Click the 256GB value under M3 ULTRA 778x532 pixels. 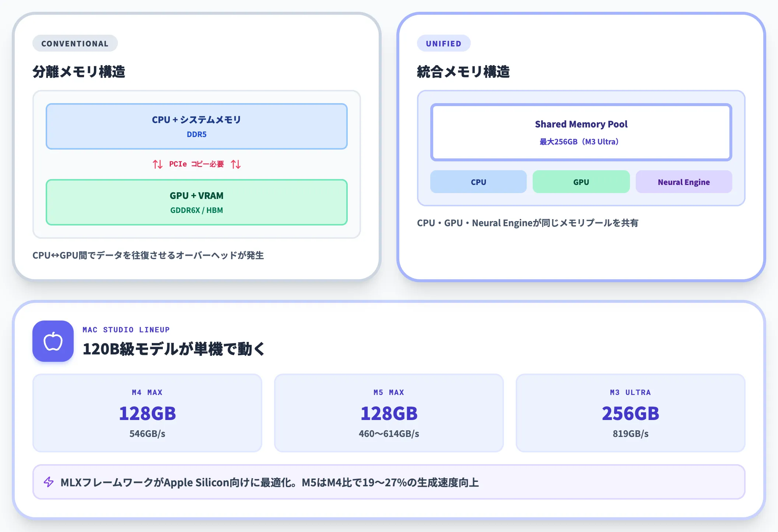click(x=631, y=413)
